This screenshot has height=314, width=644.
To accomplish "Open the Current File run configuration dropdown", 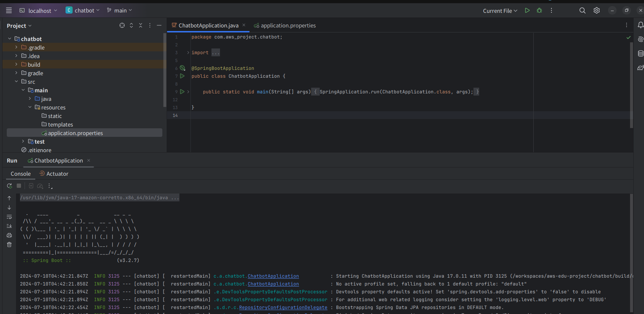I will (500, 11).
